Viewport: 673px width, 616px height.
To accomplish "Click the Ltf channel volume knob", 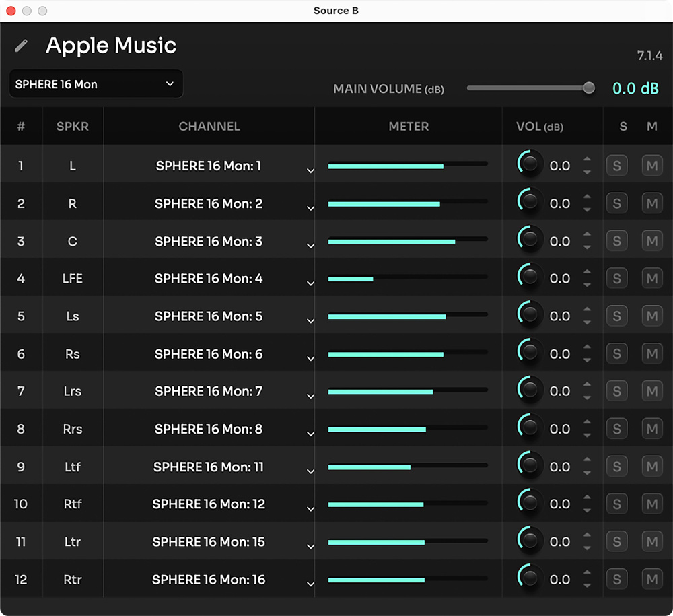I will pyautogui.click(x=530, y=466).
